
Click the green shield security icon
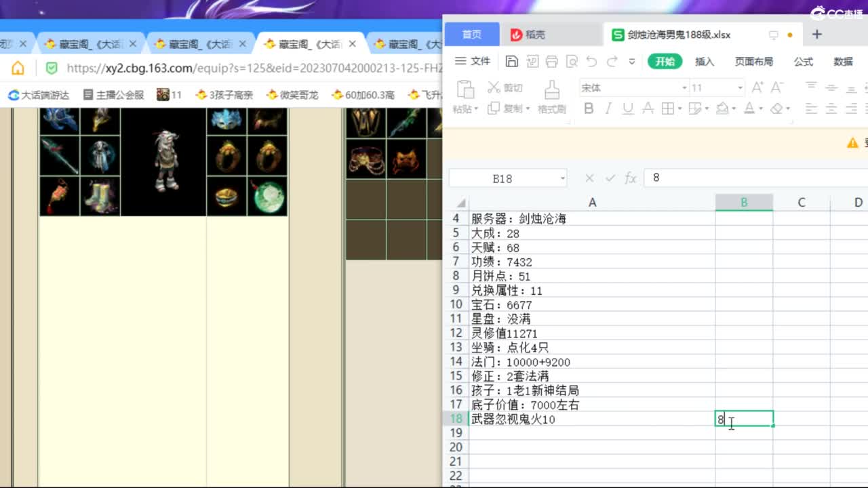(51, 68)
